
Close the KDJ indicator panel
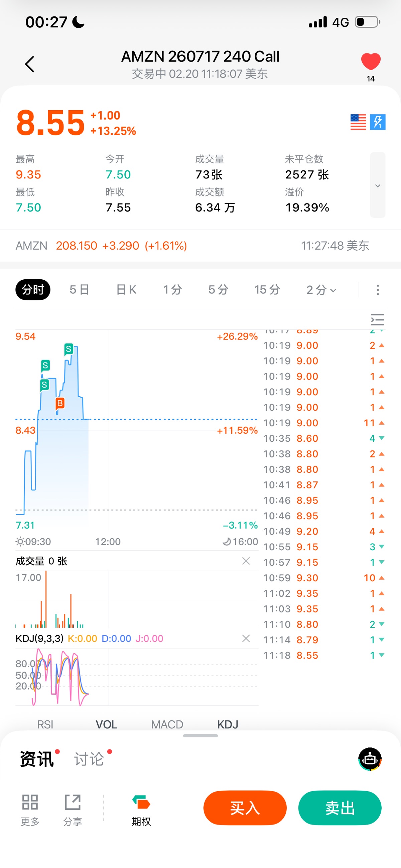click(246, 638)
